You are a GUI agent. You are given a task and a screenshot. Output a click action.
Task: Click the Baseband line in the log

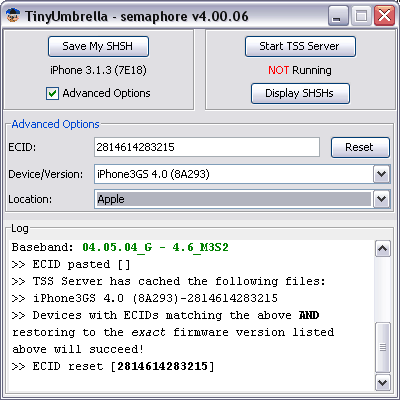point(120,247)
